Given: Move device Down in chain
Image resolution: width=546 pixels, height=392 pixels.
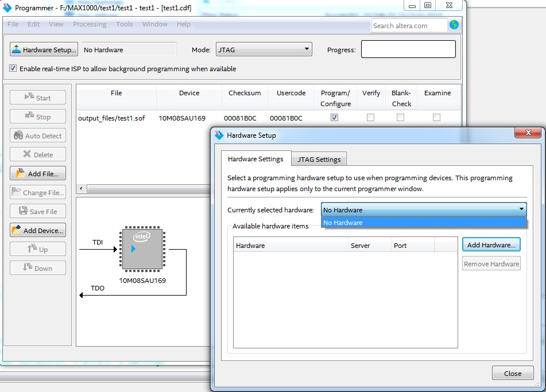Looking at the screenshot, I should (x=38, y=268).
